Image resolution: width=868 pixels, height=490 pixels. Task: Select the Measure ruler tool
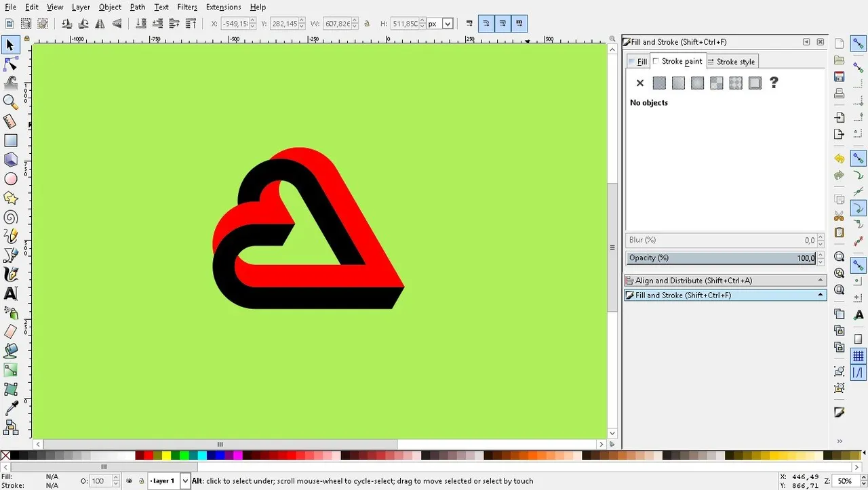[x=11, y=121]
